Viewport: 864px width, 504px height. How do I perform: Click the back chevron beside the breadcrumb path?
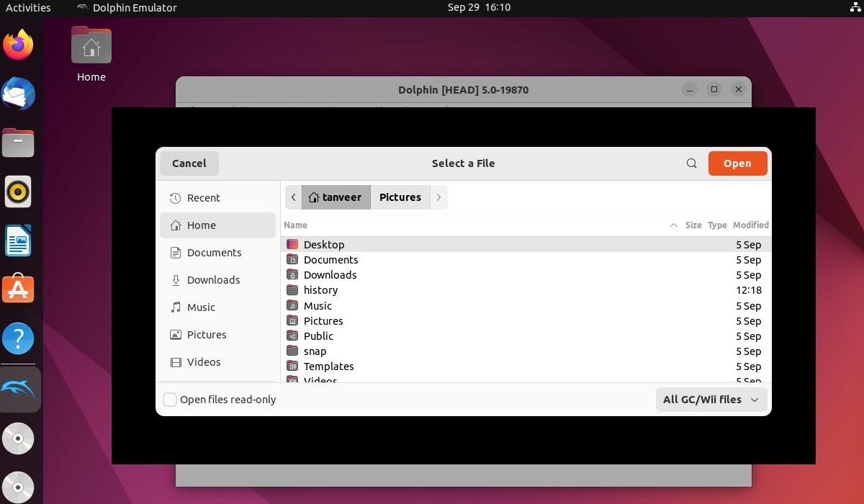tap(294, 197)
